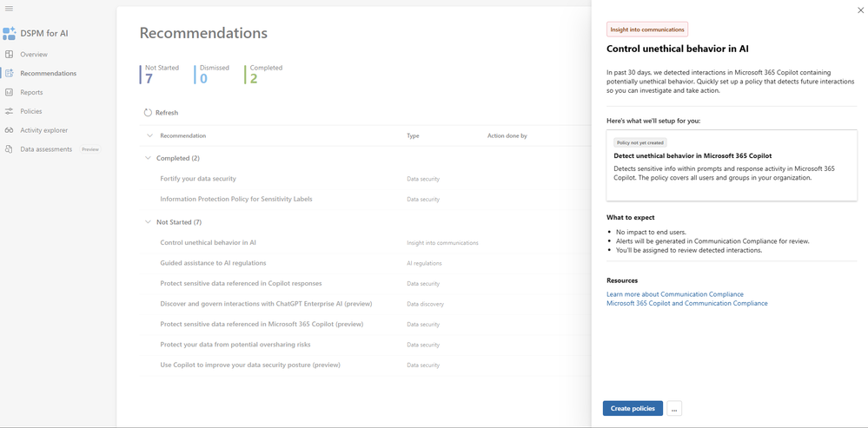Click AI regulations type cell
This screenshot has width=868, height=428.
click(424, 263)
